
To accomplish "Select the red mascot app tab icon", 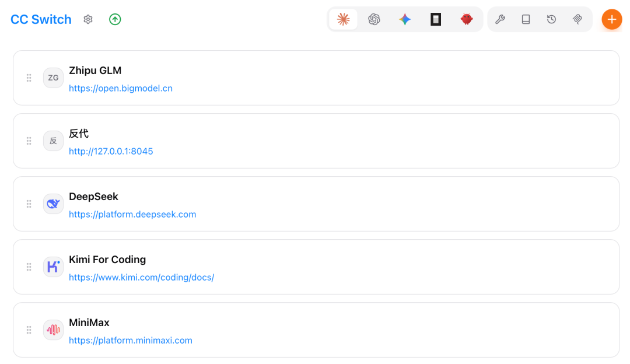I will (467, 19).
